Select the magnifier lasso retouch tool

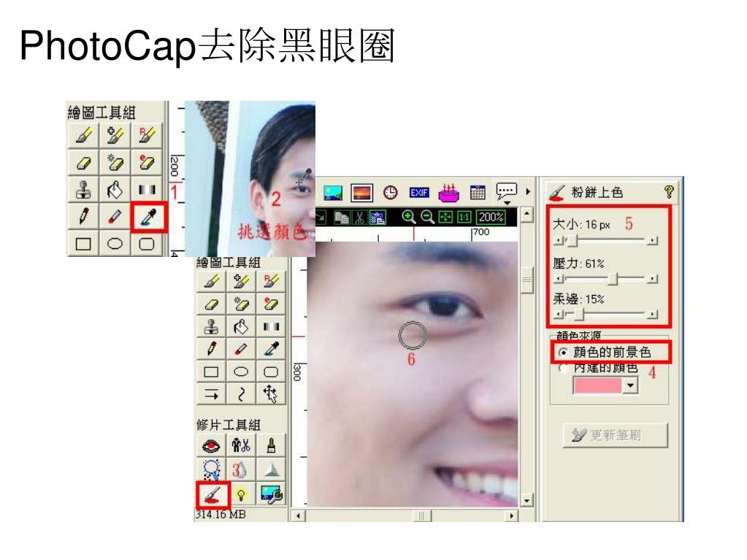pos(212,470)
